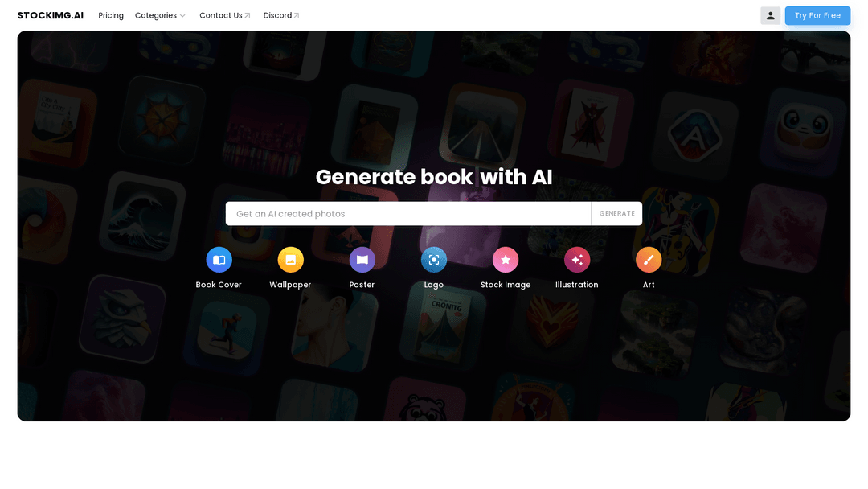Focus the AI created photos prompt field
The height and width of the screenshot is (489, 868).
(408, 214)
